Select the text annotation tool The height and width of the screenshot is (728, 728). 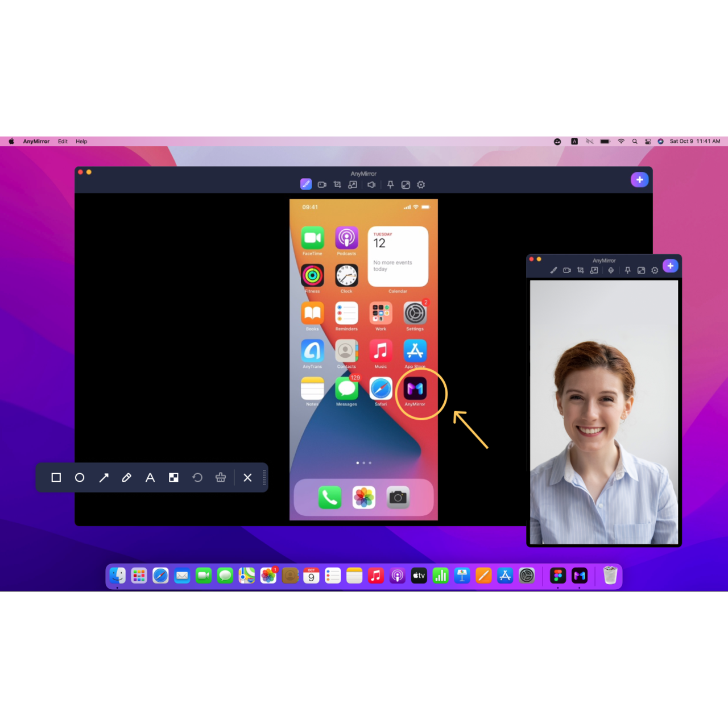150,478
